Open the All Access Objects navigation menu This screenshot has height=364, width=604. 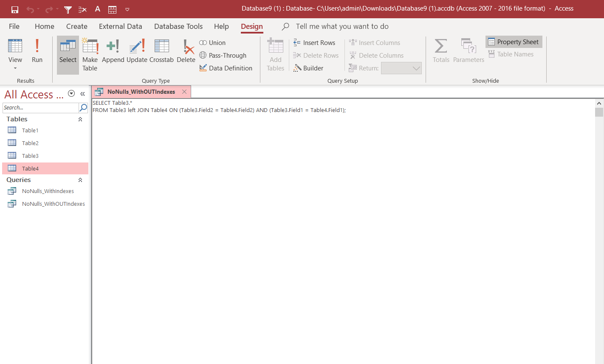[x=71, y=94]
